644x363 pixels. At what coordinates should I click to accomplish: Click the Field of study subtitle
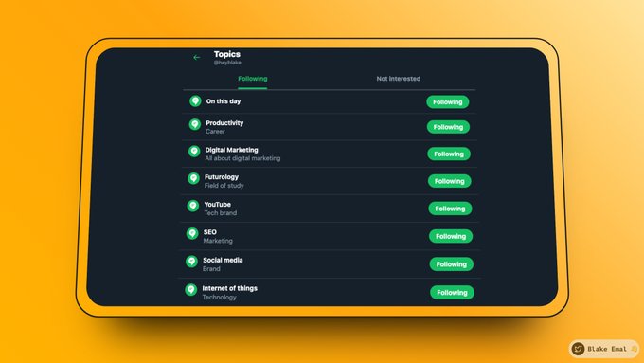click(224, 186)
